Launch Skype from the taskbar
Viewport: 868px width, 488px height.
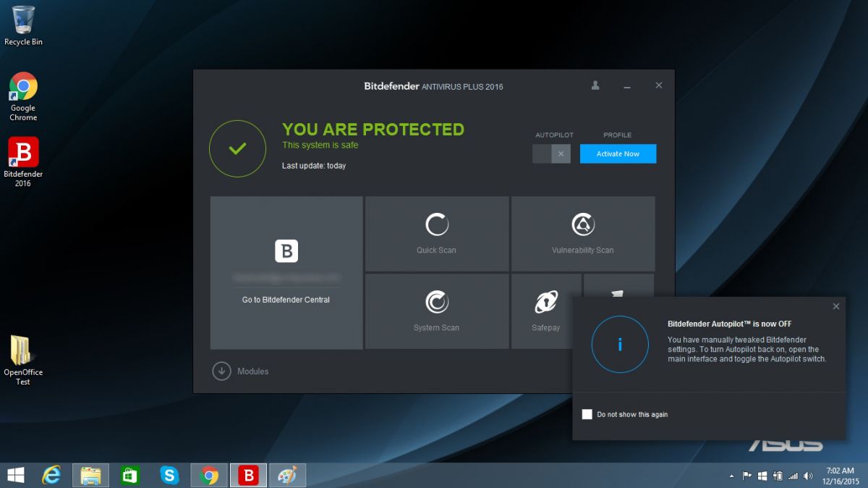169,476
